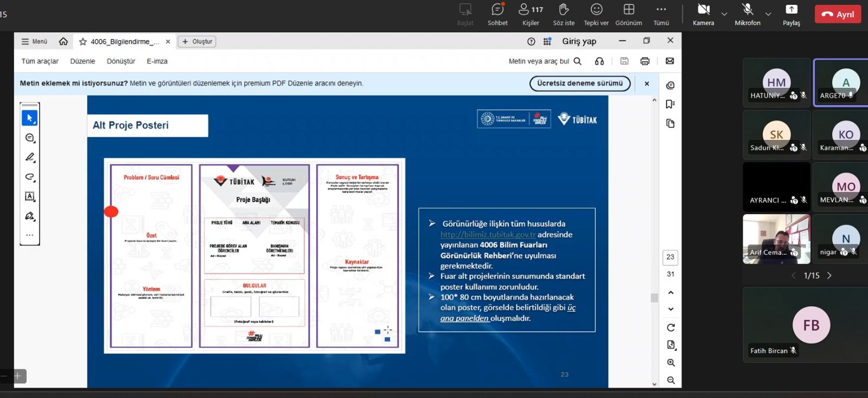Rotate the page view

[x=671, y=328]
